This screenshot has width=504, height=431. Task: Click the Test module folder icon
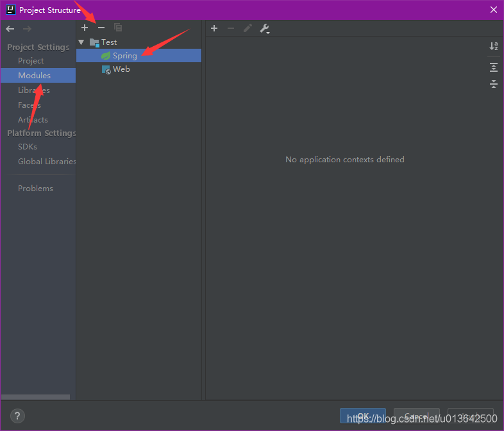click(94, 42)
